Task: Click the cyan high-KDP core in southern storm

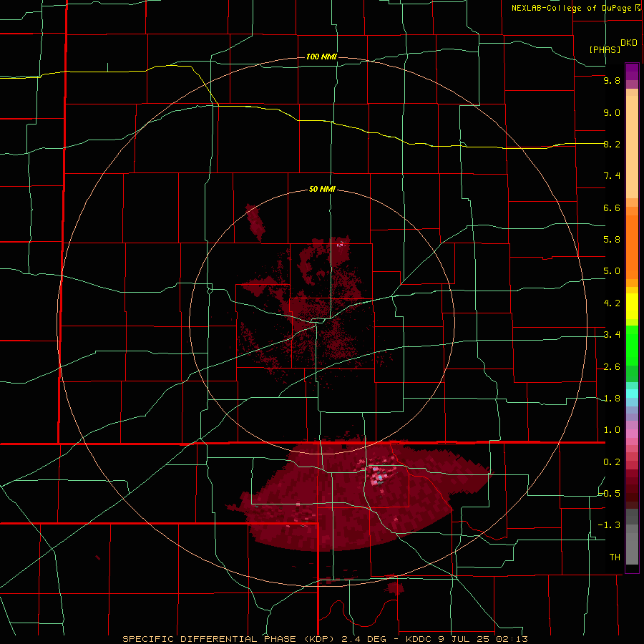Action: (381, 478)
